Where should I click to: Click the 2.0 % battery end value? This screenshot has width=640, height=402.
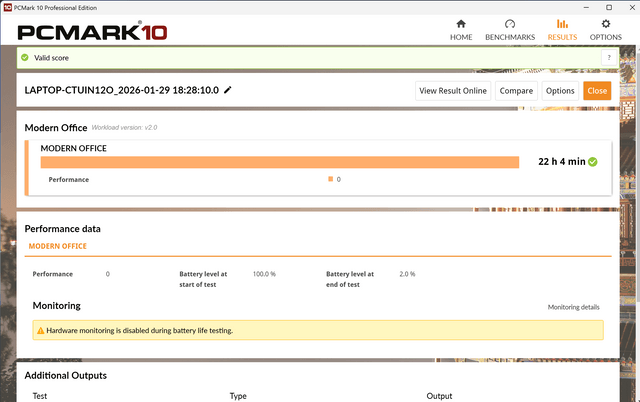[407, 274]
